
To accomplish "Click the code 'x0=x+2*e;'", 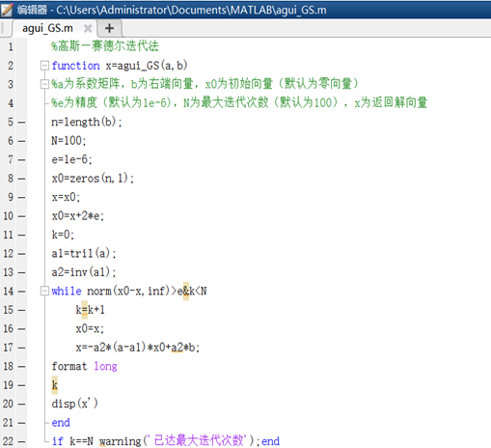I will (78, 215).
